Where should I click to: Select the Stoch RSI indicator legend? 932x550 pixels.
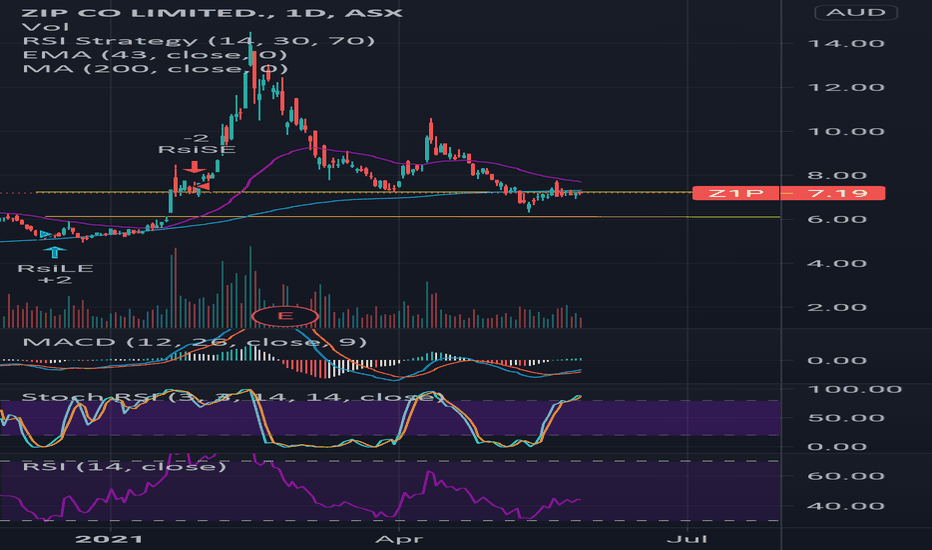233,397
